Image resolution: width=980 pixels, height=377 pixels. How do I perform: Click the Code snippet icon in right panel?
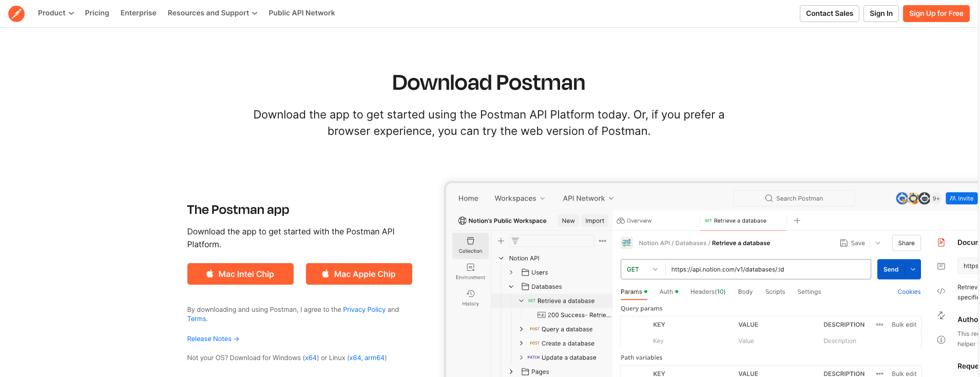click(941, 291)
